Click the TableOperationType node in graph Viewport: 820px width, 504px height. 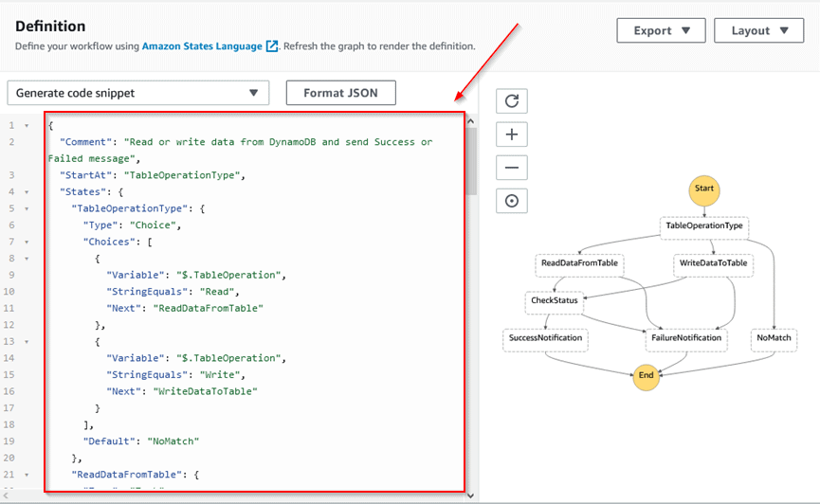(704, 227)
